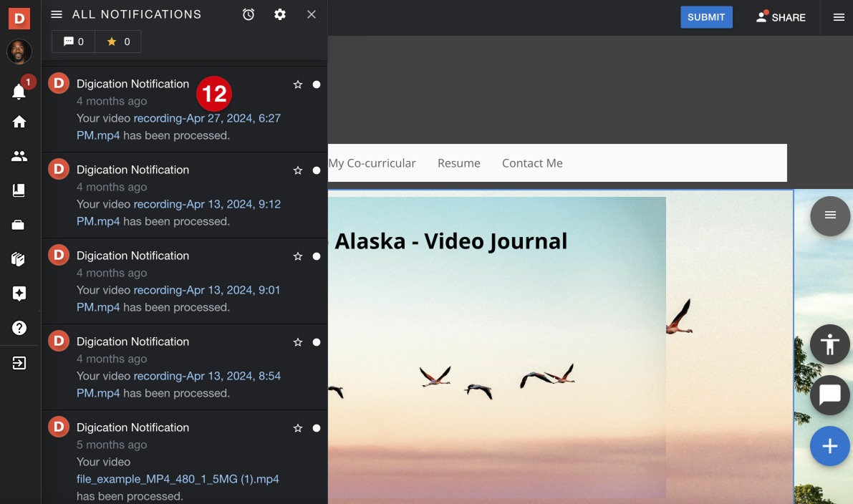Open notification settings gear
853x504 pixels.
point(280,14)
